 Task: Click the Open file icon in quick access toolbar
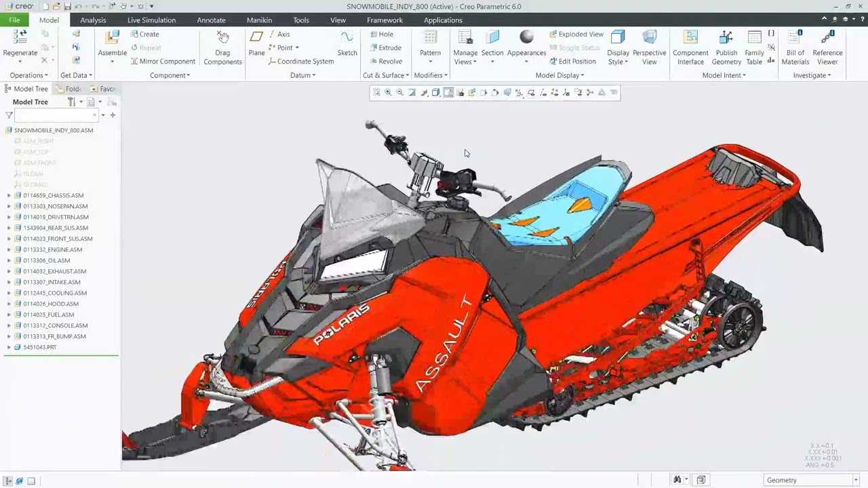(x=56, y=6)
